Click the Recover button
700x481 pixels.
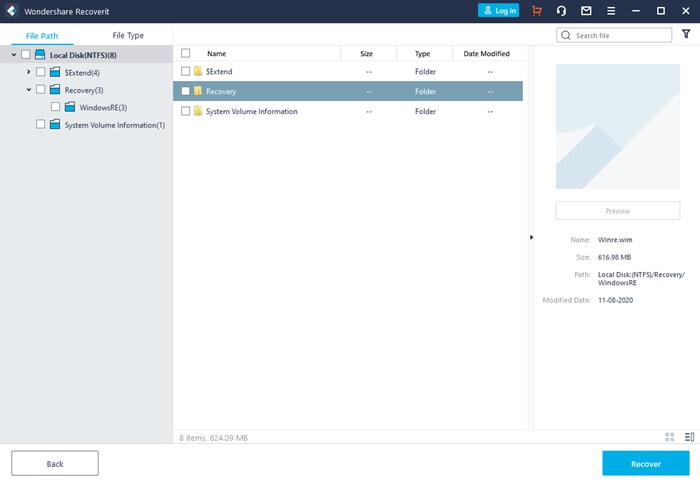pos(645,463)
